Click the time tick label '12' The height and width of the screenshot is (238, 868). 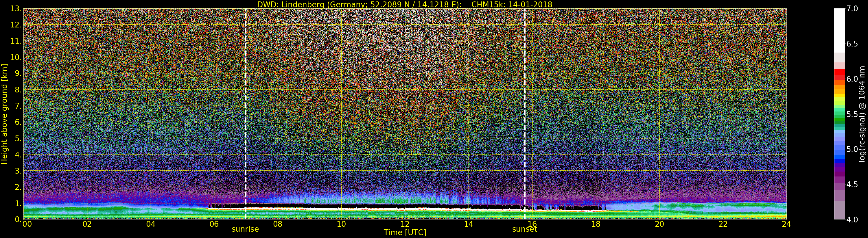(x=405, y=224)
